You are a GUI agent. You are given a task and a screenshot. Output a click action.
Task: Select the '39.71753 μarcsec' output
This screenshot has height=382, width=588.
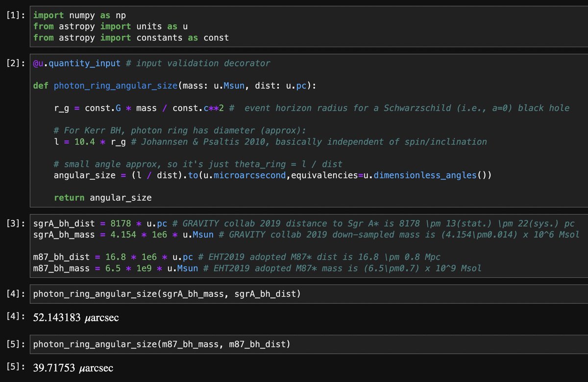(73, 368)
